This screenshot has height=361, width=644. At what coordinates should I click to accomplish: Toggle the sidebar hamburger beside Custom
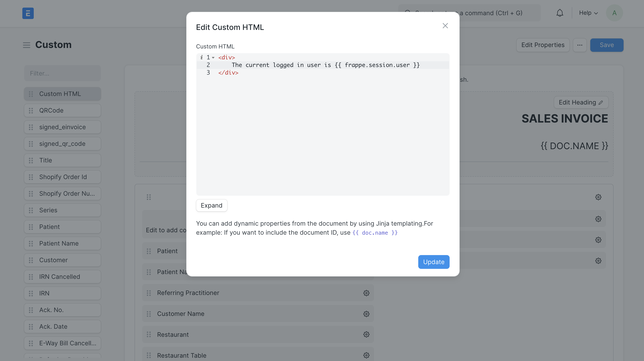pos(27,45)
